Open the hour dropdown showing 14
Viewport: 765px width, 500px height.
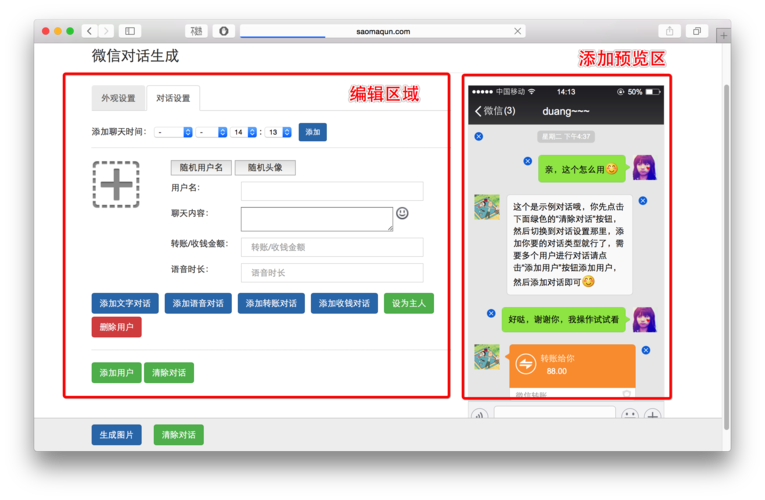(x=244, y=132)
